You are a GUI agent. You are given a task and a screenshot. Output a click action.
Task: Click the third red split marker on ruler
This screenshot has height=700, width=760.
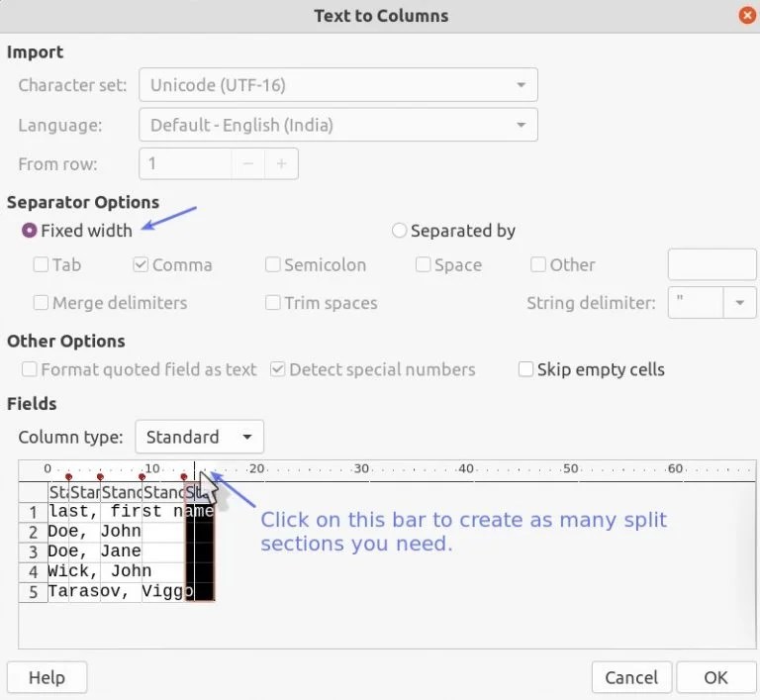click(142, 477)
